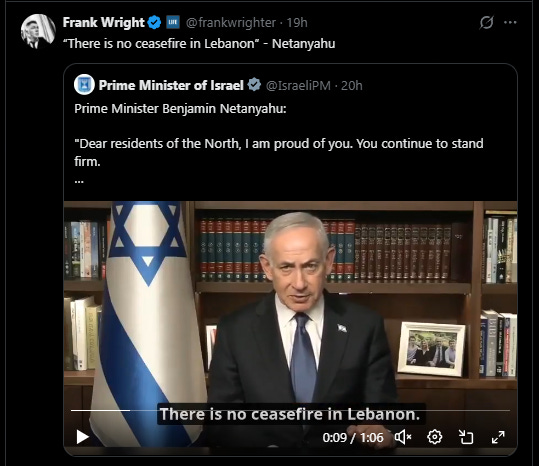Open quoted tweet's 20h timestamp
Image resolution: width=539 pixels, height=466 pixels.
pyautogui.click(x=352, y=86)
